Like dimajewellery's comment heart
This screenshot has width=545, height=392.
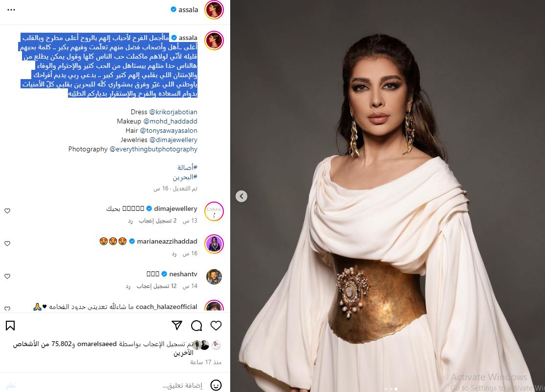(x=7, y=211)
